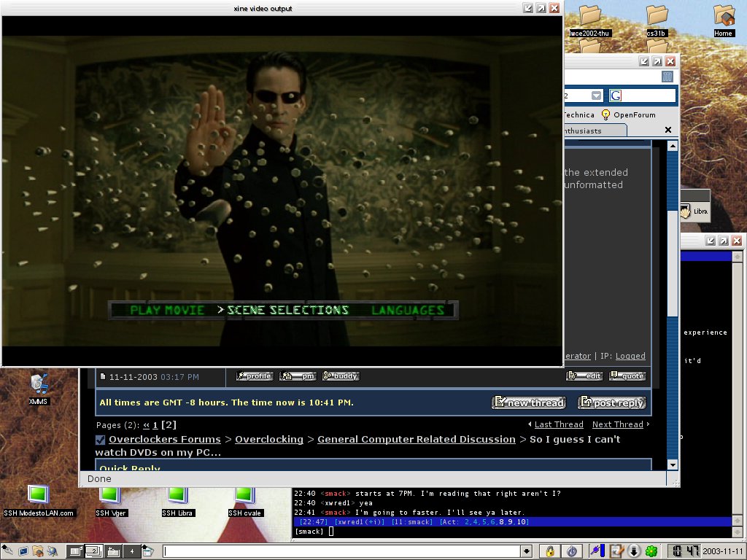The width and height of the screenshot is (747, 560).
Task: Expand the browser URL dropdown arrow
Action: 597,96
